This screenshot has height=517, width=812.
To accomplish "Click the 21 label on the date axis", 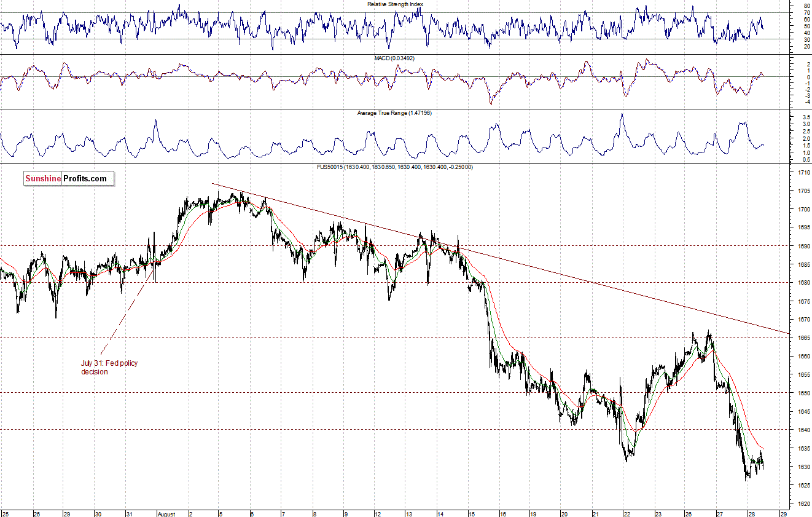I will [595, 513].
